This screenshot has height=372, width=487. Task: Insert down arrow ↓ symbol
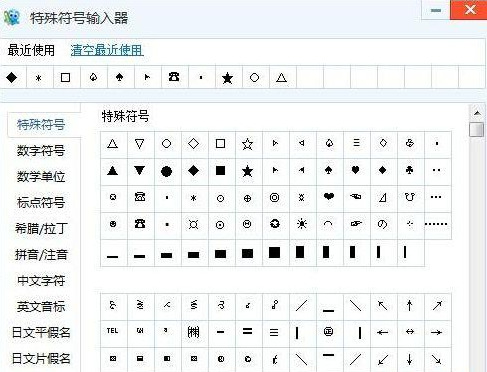click(x=410, y=359)
